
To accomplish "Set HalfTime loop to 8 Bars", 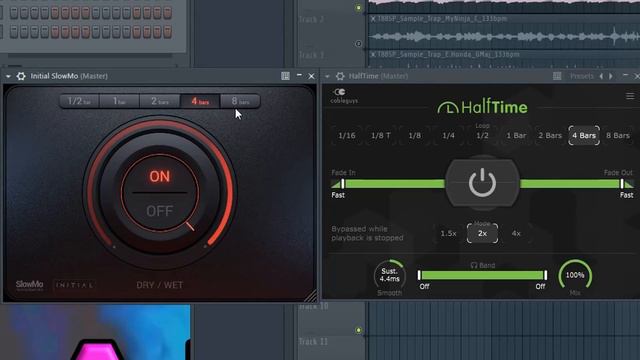I will pyautogui.click(x=618, y=136).
